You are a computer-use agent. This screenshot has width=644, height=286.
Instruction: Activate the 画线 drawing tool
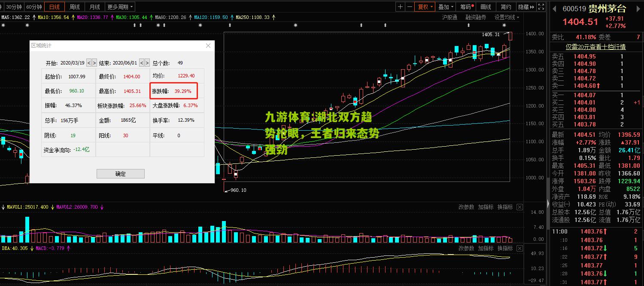point(486,7)
